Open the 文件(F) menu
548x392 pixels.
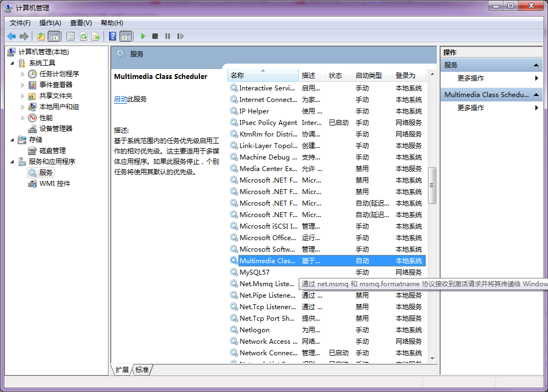(x=20, y=22)
